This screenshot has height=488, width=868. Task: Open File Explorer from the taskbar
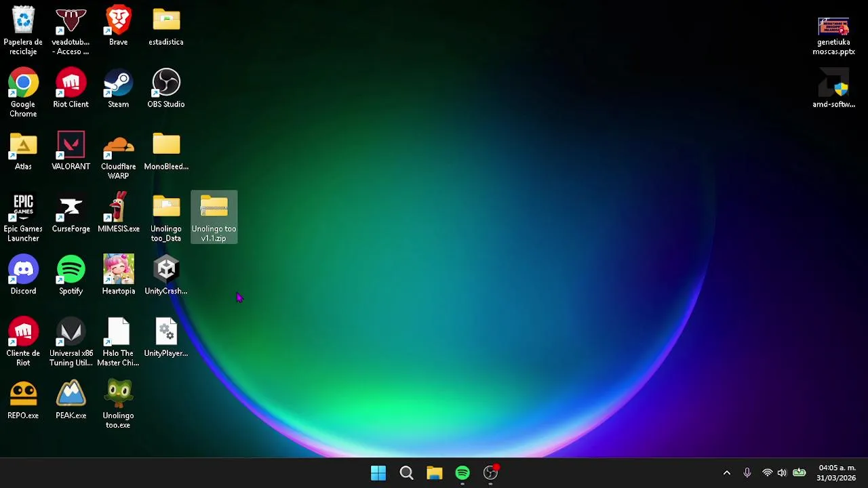coord(434,473)
